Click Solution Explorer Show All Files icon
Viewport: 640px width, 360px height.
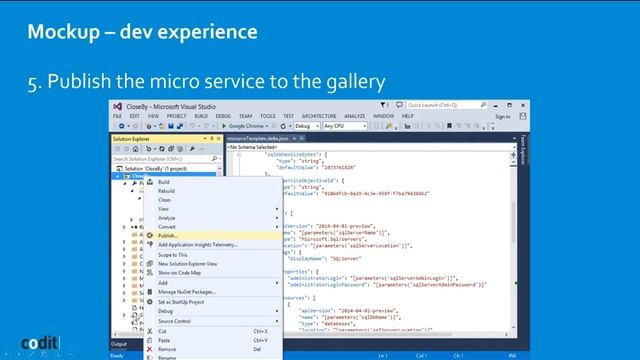[x=180, y=149]
